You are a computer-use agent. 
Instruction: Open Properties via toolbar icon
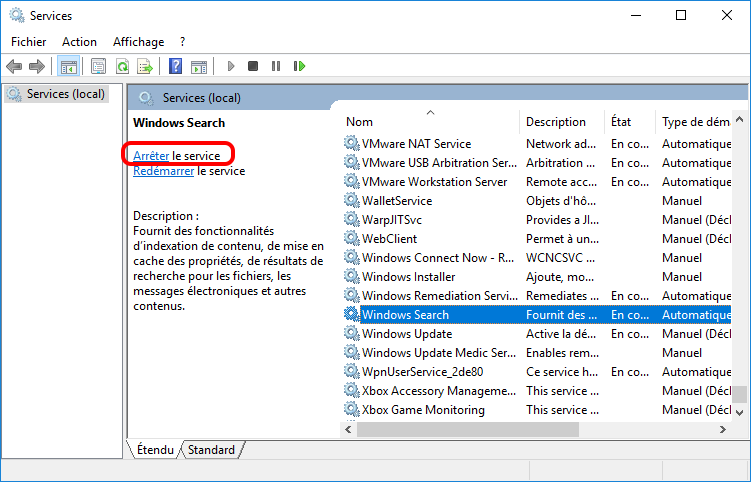click(98, 67)
